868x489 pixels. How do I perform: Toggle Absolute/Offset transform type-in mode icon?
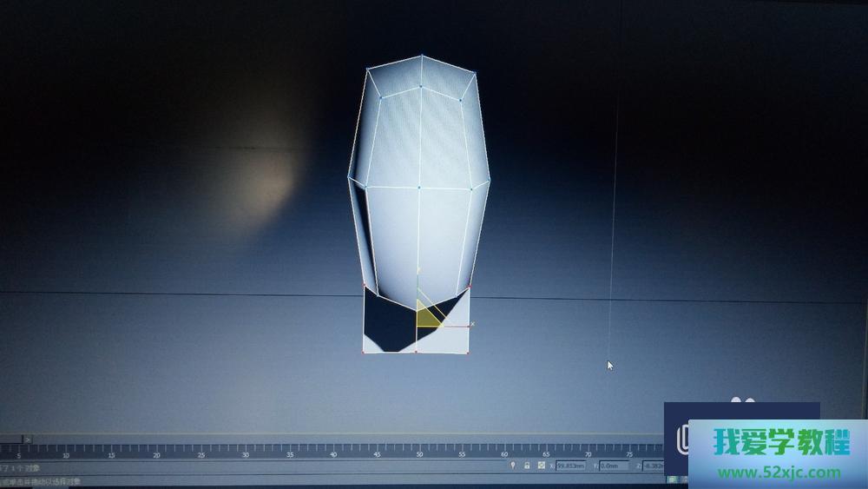pos(541,466)
